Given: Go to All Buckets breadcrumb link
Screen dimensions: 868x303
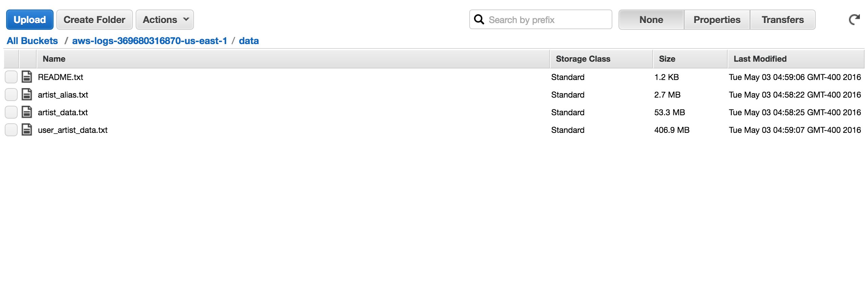Looking at the screenshot, I should point(32,41).
